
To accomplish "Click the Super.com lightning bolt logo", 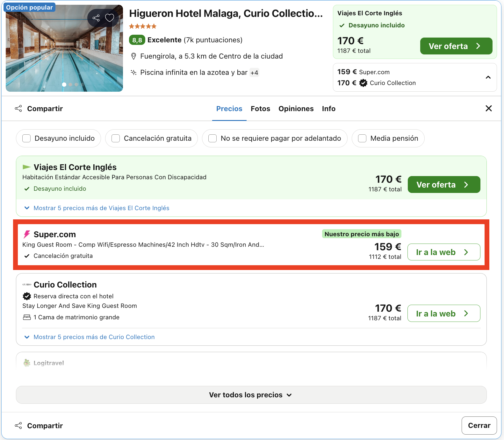I will (27, 235).
